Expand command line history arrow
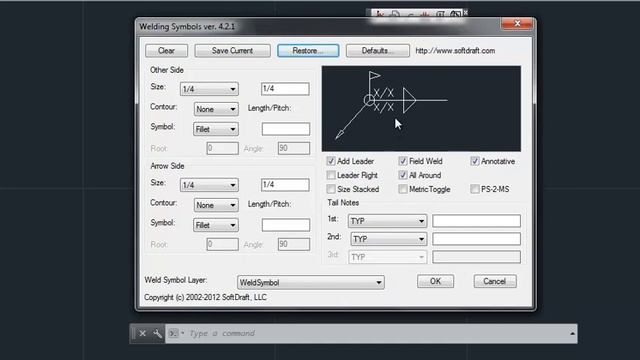 coord(572,333)
